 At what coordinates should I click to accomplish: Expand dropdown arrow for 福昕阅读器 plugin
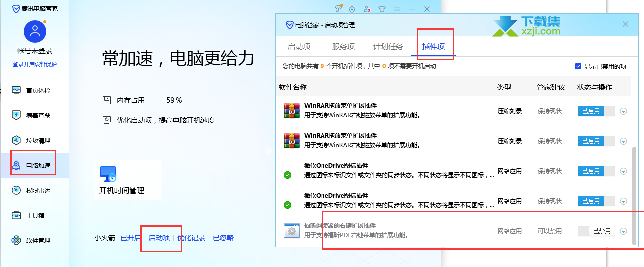(x=623, y=231)
